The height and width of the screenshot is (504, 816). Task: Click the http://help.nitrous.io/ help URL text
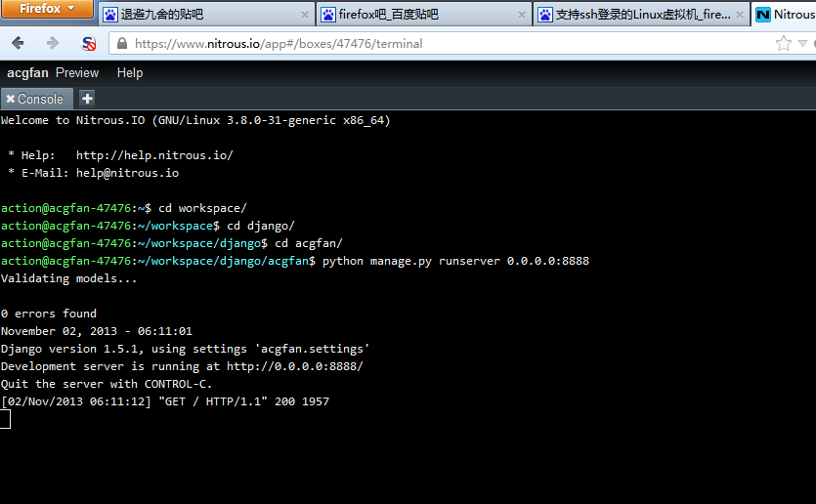[x=154, y=155]
